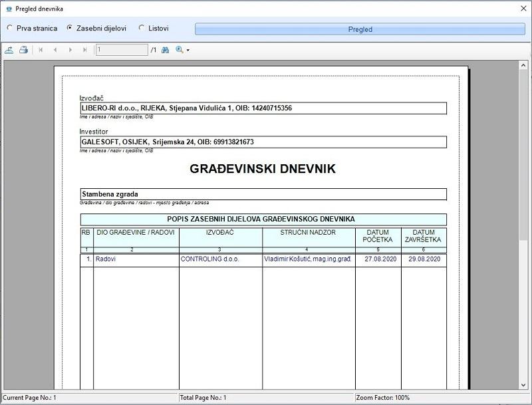The image size is (532, 405).
Task: Click the GRAĐEVINSKI DNEVNIK report heading
Action: pos(263,169)
